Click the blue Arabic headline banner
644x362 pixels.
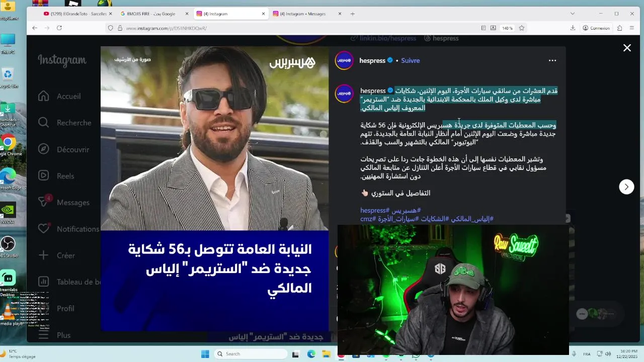[214, 281]
